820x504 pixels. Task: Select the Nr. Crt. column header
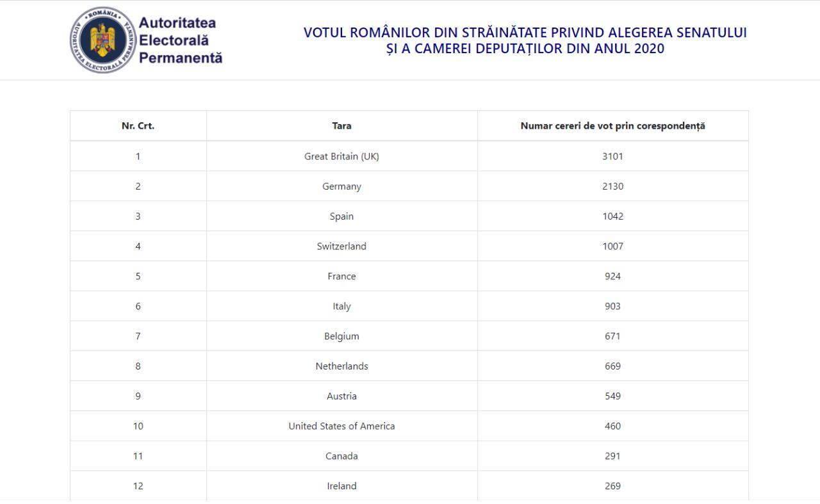[x=138, y=126]
